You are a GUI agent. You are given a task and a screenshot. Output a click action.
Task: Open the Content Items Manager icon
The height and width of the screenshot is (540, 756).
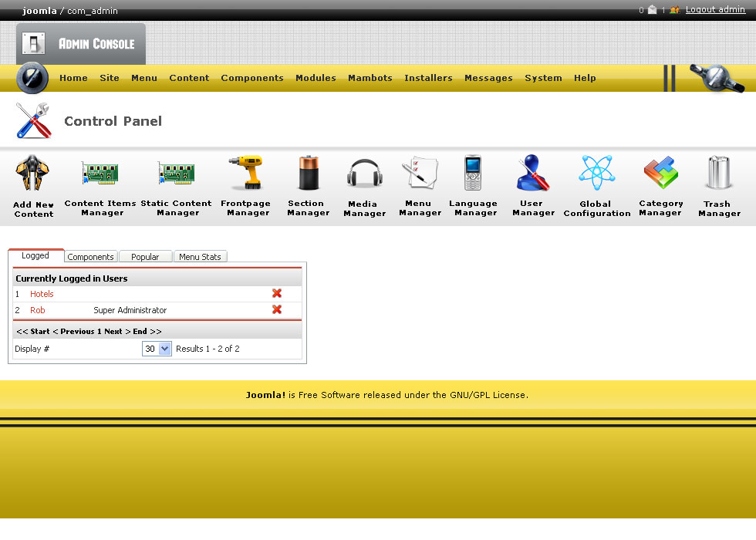100,173
